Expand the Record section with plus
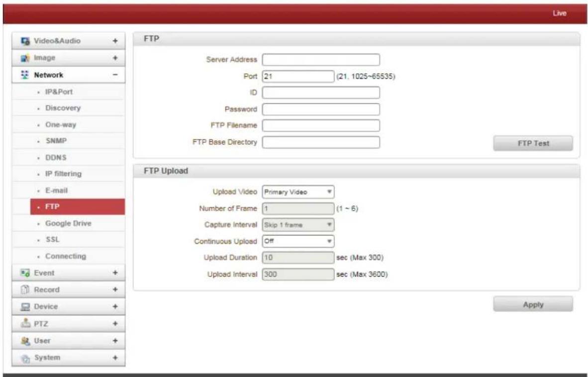 115,289
